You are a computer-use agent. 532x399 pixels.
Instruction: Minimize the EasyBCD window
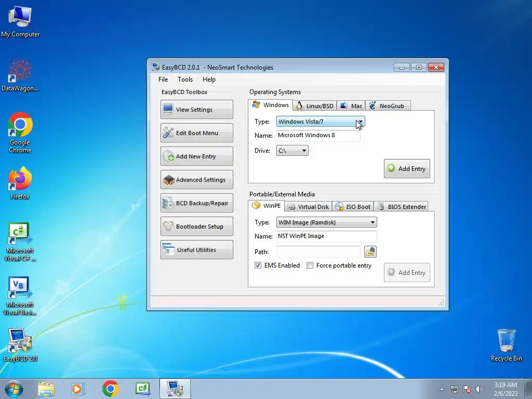click(x=402, y=67)
